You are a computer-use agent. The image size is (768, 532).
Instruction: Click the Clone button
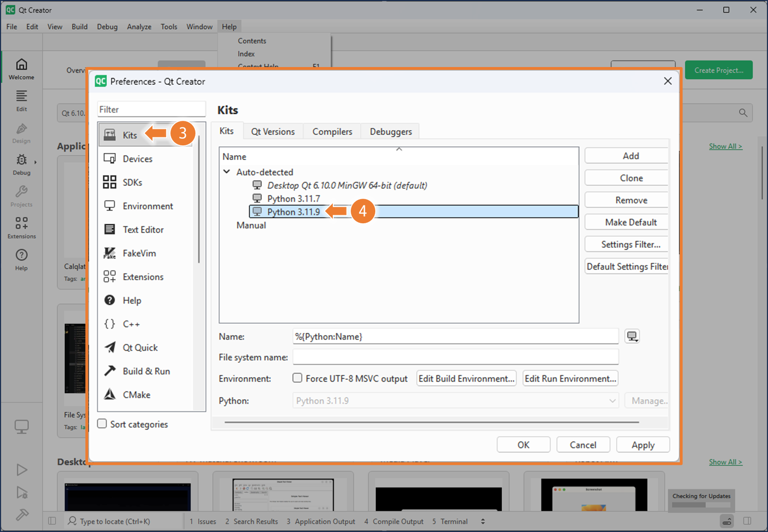(x=626, y=178)
